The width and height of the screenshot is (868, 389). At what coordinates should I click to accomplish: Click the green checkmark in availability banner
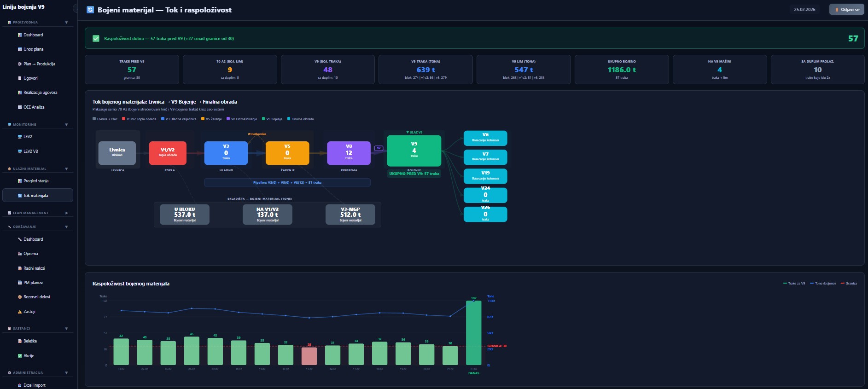(96, 39)
